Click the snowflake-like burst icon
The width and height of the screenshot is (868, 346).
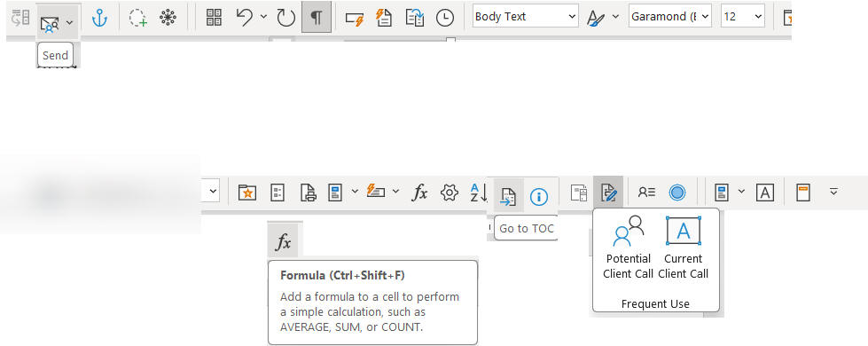pyautogui.click(x=168, y=18)
